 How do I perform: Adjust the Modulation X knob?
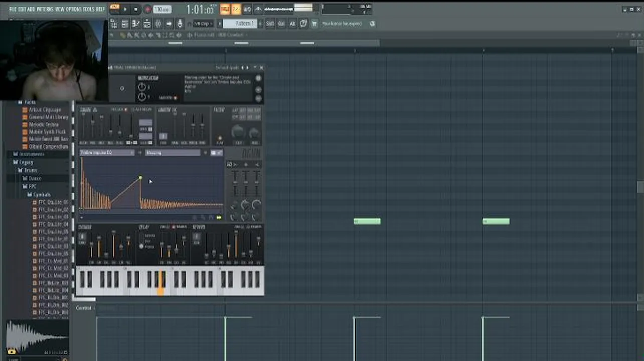(x=142, y=87)
